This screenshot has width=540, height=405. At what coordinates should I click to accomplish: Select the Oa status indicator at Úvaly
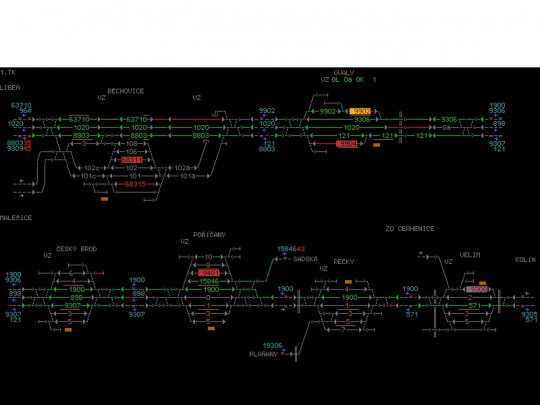pos(348,80)
